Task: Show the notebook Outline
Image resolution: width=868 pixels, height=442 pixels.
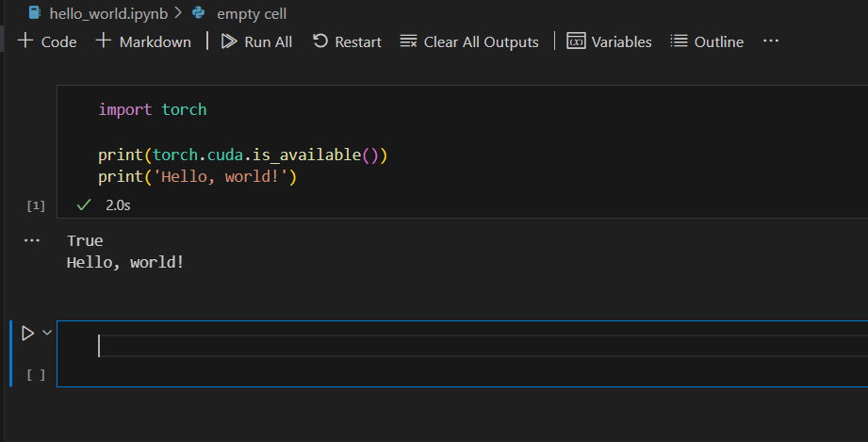Action: (707, 41)
